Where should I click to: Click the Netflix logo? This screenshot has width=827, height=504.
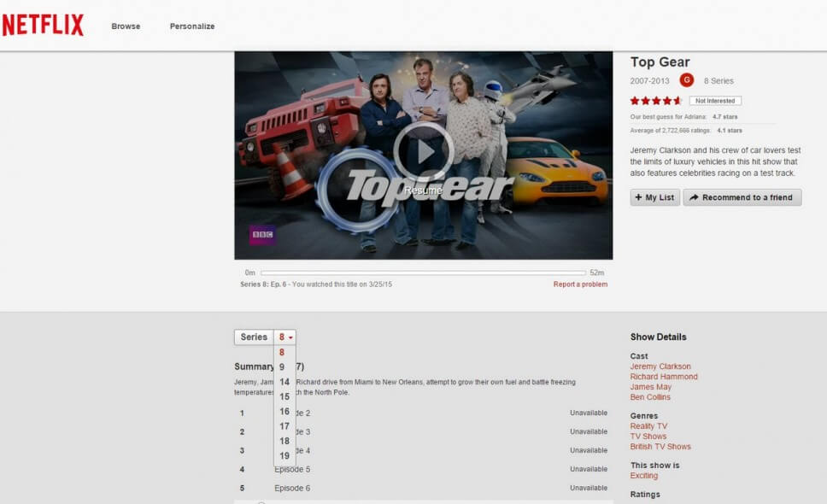pyautogui.click(x=43, y=25)
